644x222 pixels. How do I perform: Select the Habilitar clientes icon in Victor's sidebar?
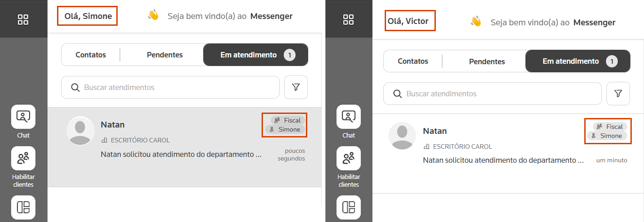tap(348, 158)
